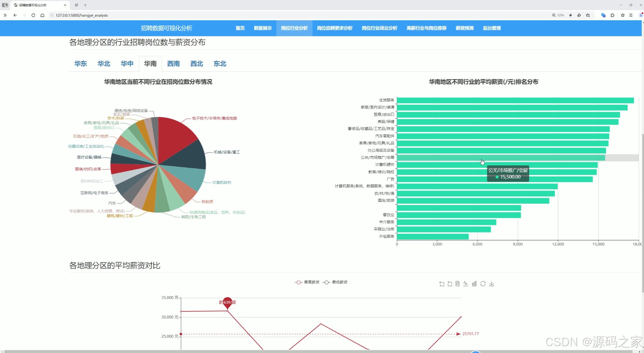Toggle the 最高薪资 legend series
This screenshot has width=644, height=353.
307,282
